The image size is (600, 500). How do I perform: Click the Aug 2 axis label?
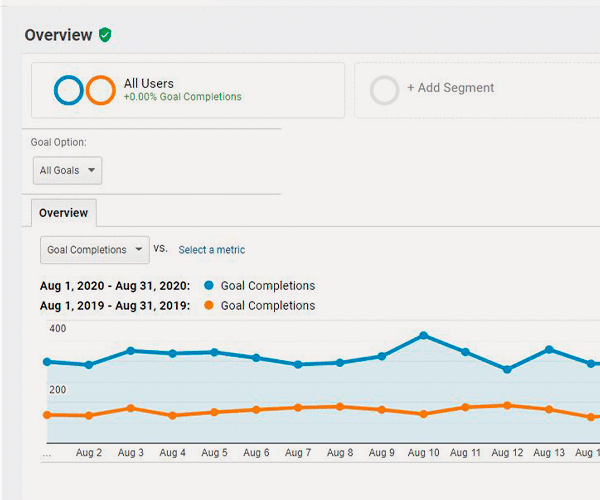pyautogui.click(x=89, y=453)
